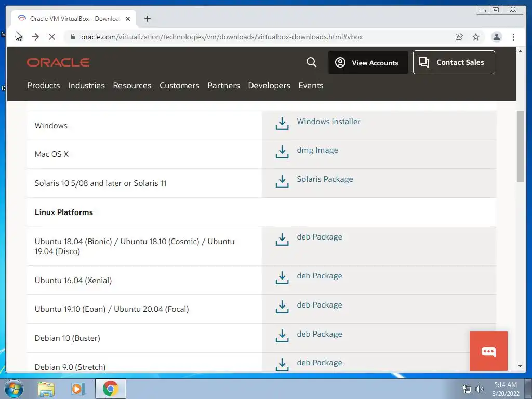Viewport: 532px width, 399px height.
Task: Open Windows Media Player from the taskbar
Action: [x=78, y=389]
